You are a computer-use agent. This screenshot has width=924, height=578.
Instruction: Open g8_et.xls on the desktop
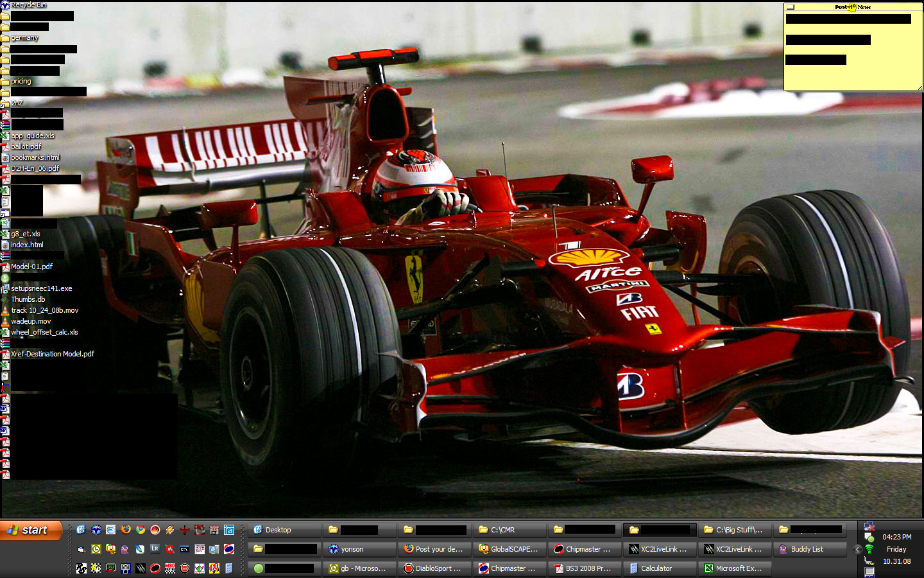pyautogui.click(x=21, y=234)
